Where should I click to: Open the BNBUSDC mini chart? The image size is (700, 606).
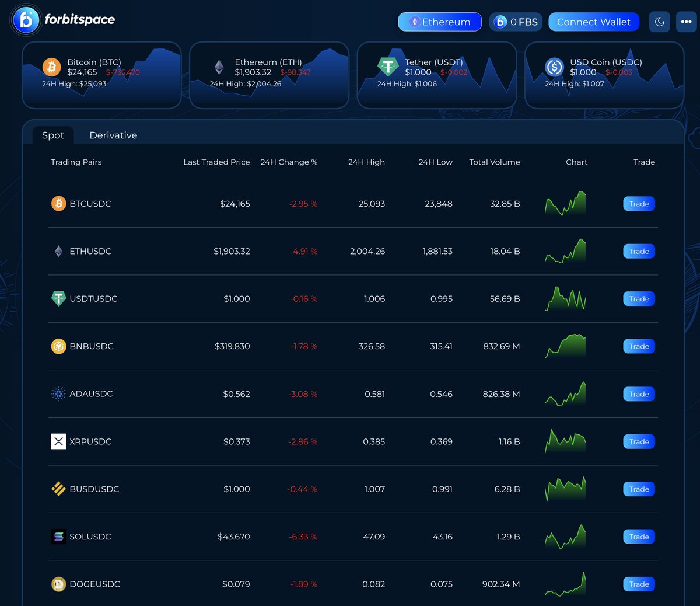click(565, 346)
